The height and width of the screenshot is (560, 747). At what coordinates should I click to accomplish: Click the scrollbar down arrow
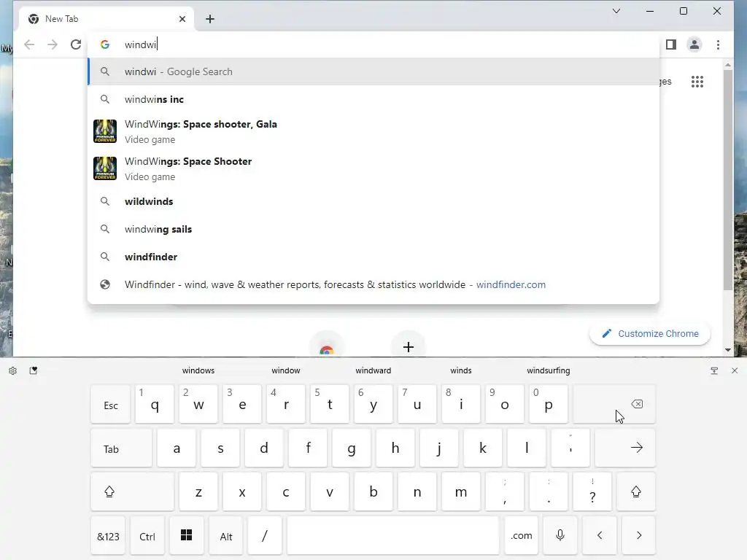click(x=727, y=350)
